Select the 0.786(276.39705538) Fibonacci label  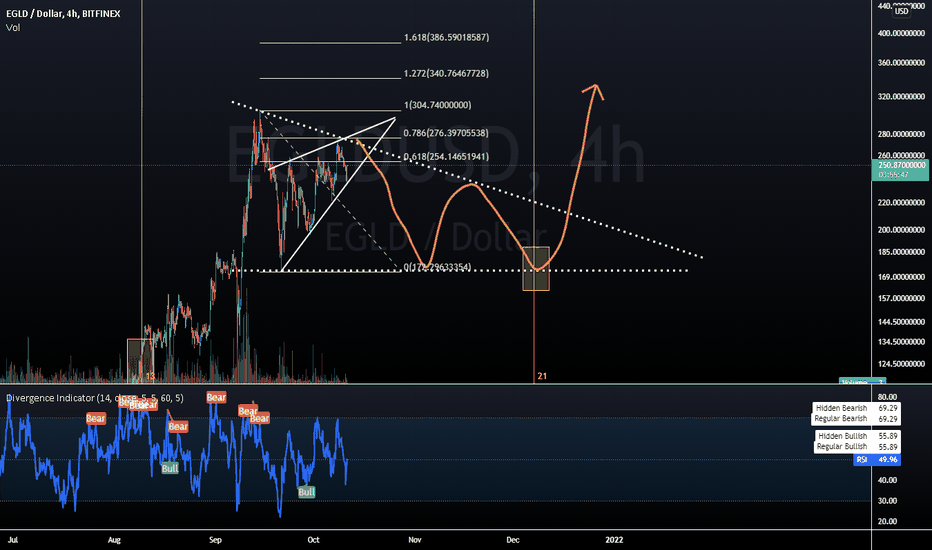[x=446, y=133]
